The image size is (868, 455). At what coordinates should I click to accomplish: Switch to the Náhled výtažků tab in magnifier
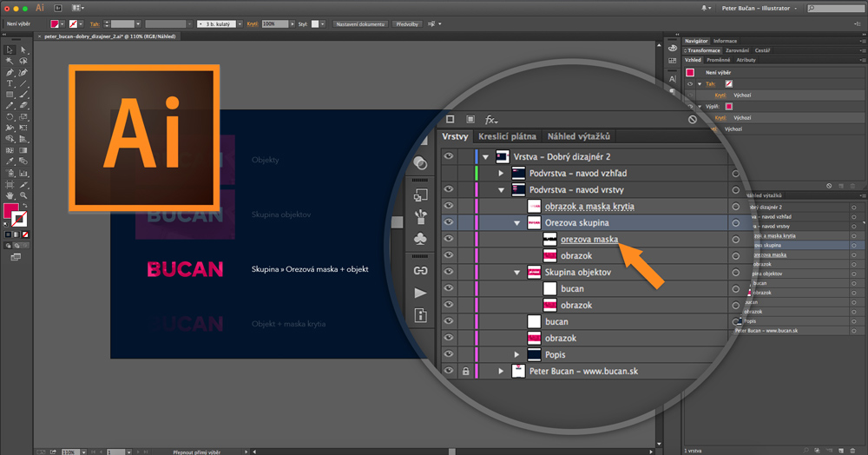578,136
